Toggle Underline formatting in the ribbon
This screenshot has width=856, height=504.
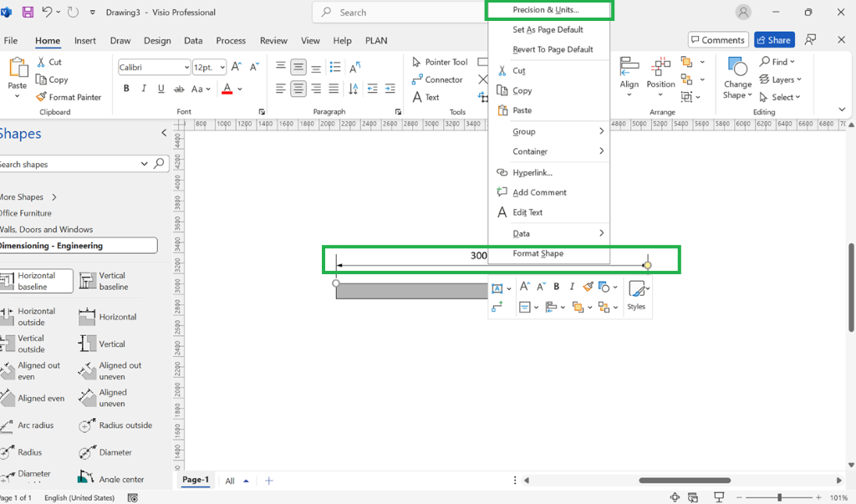pos(161,89)
